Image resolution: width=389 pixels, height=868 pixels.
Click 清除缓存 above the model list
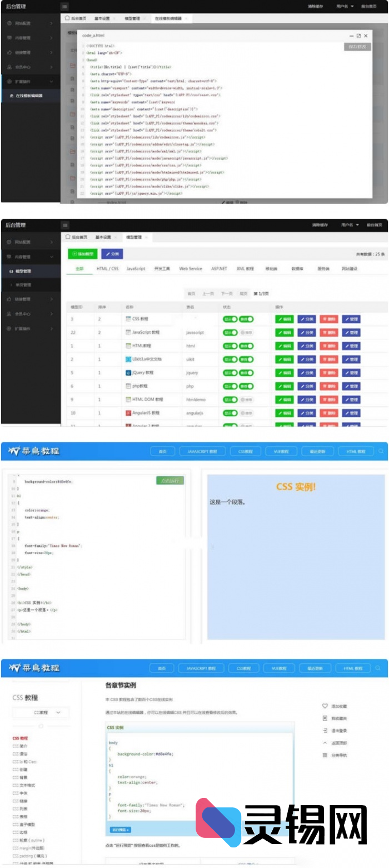[321, 225]
